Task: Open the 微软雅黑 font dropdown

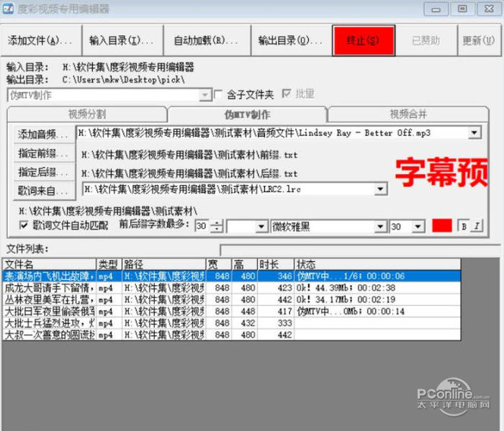Action: 380,227
